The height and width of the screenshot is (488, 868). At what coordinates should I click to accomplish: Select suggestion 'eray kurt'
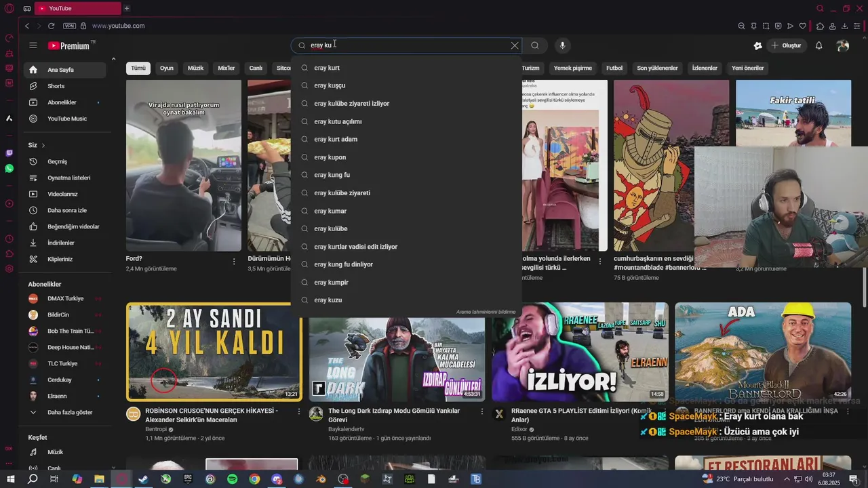click(406, 68)
